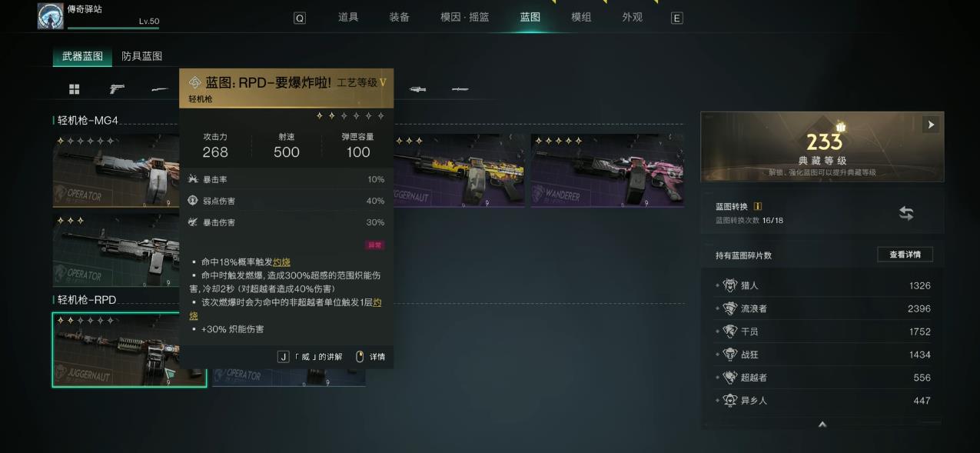Open the blueprint conversion info icon
The width and height of the screenshot is (980, 453).
pyautogui.click(x=758, y=206)
